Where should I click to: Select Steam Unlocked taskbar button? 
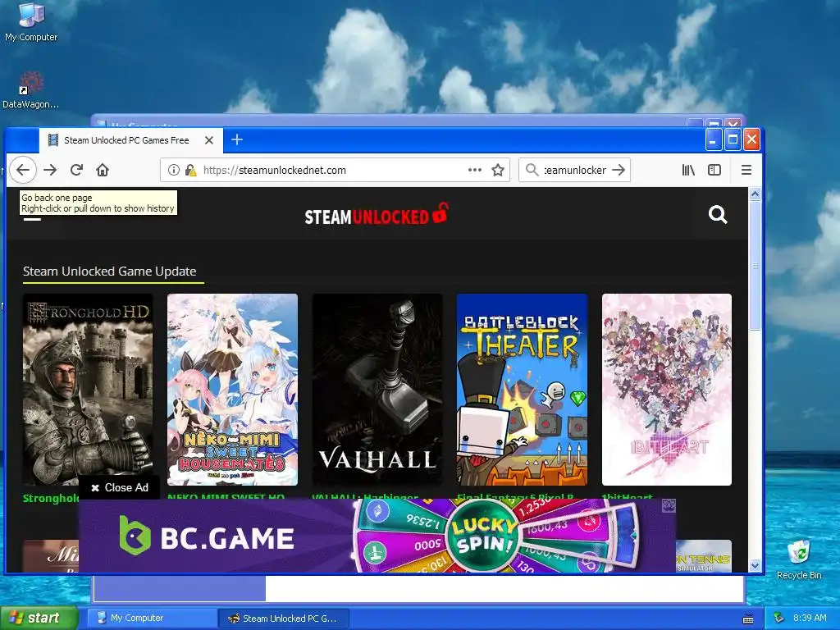284,618
